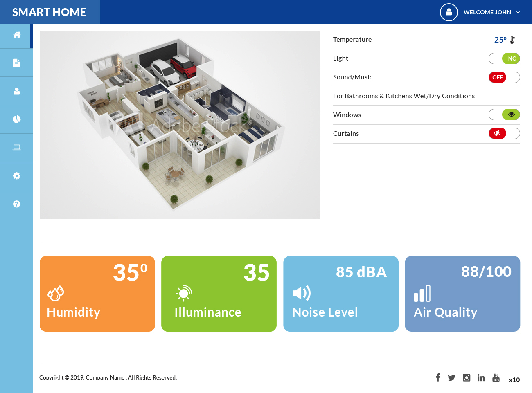Open the LinkedIn footer icon

tap(481, 377)
